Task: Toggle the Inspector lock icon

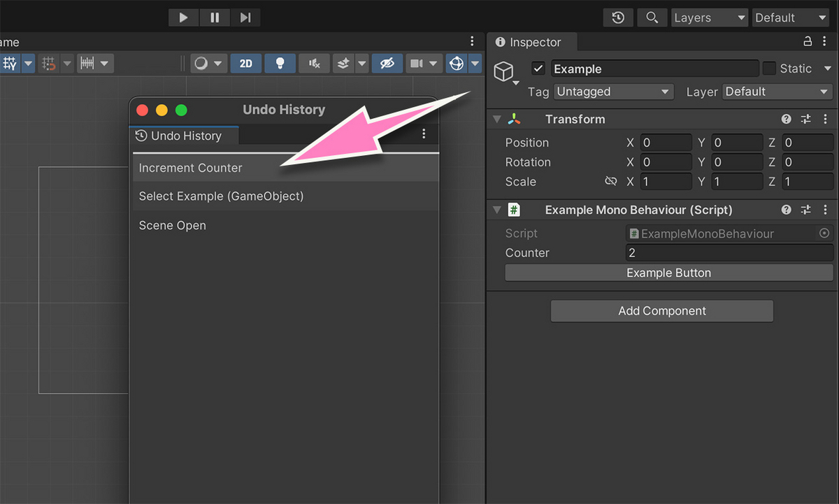Action: click(808, 42)
